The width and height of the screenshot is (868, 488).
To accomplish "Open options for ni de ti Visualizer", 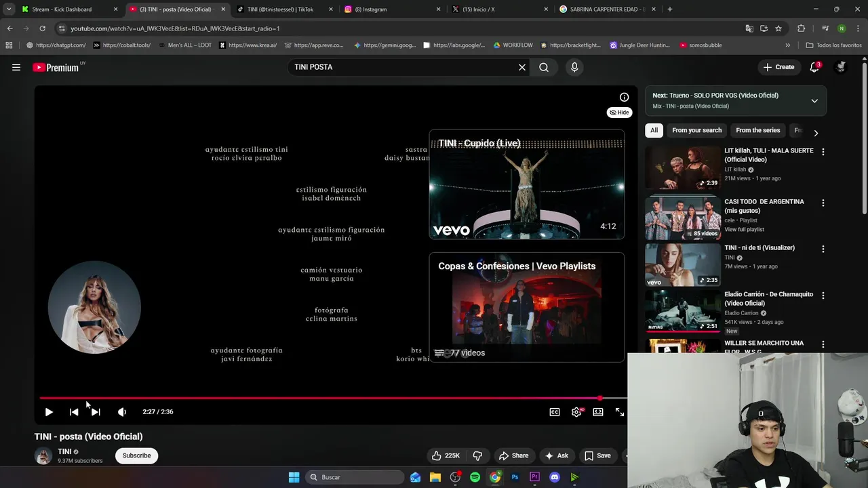I will 823,249.
